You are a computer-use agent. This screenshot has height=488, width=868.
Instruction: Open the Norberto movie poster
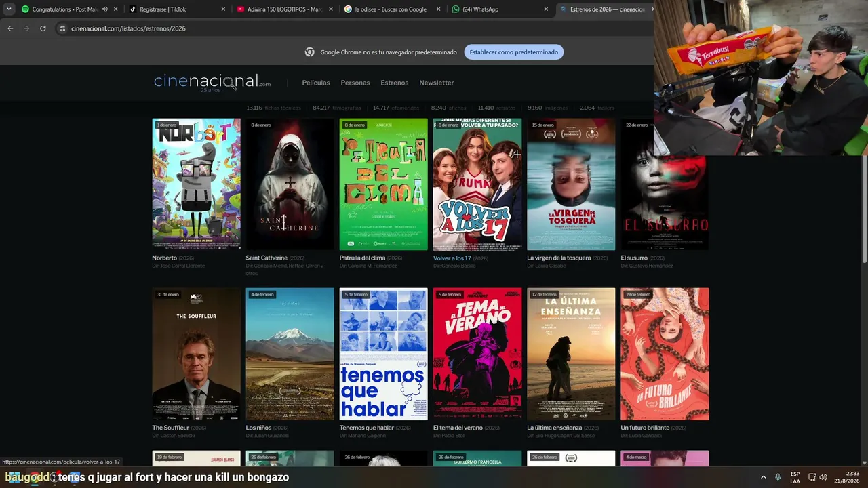[196, 184]
